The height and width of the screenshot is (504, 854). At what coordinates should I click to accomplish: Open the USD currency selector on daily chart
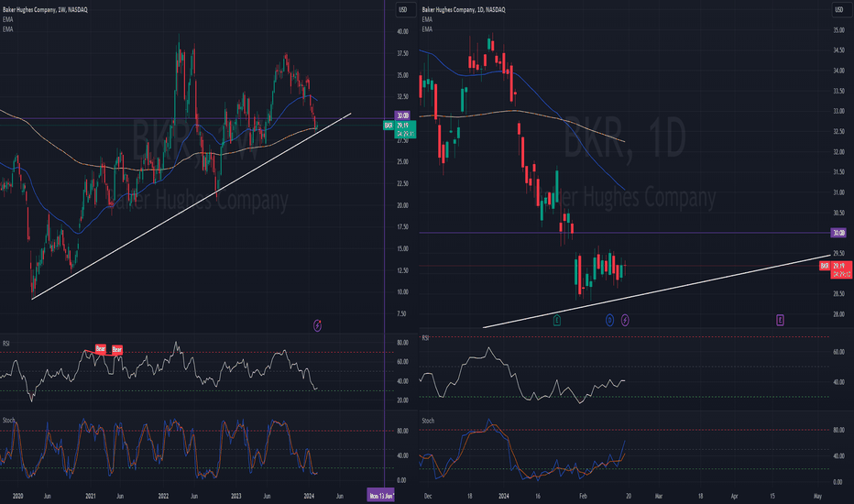838,9
